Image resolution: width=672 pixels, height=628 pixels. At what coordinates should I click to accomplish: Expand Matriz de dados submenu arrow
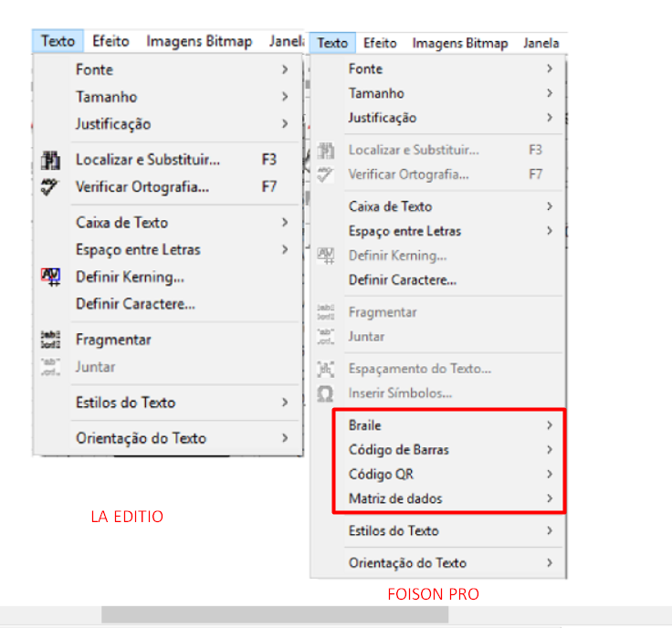550,498
